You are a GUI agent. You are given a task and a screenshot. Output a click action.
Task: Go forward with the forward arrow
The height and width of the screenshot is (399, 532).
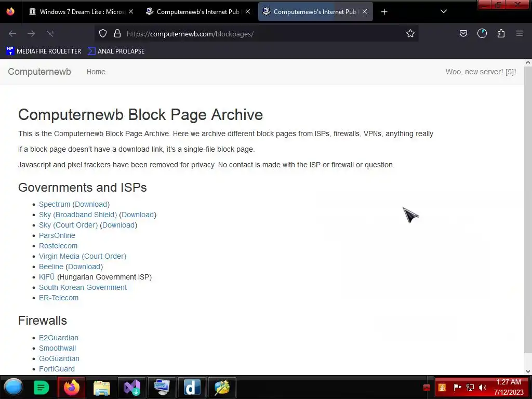coord(31,34)
